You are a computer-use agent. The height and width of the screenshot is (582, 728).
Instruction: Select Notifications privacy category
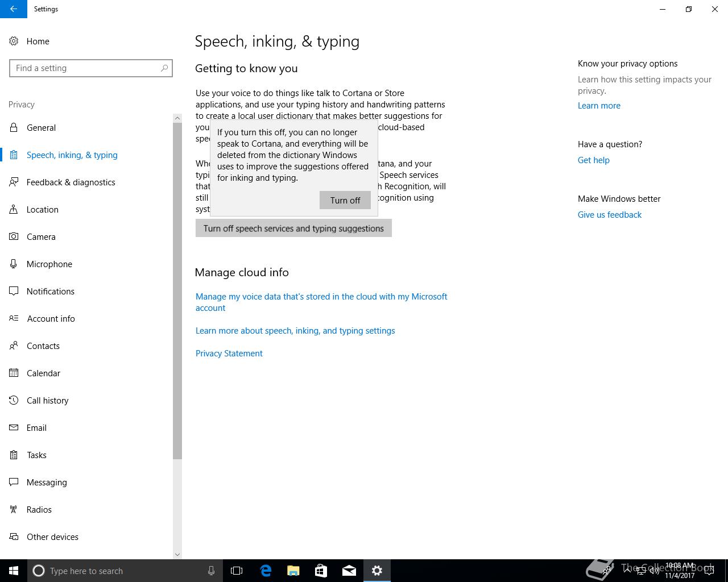pos(86,291)
